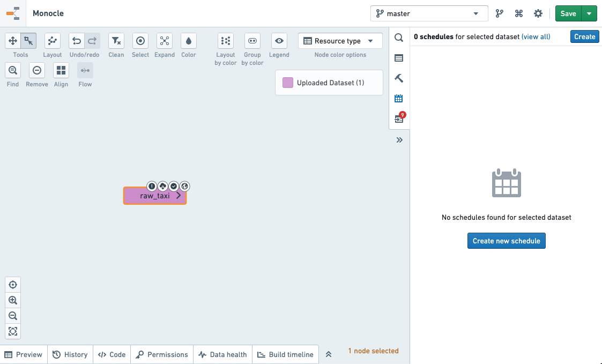Click the Flow icon
The image size is (602, 364).
tap(85, 70)
